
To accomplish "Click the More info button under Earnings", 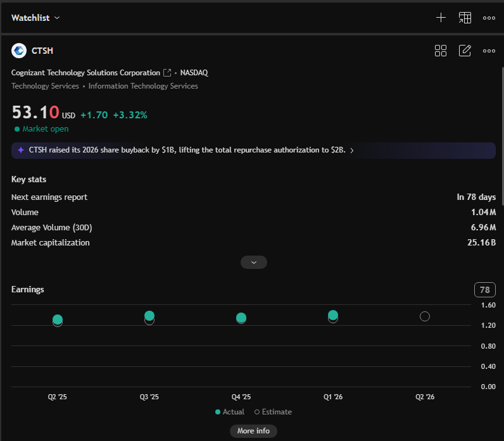I will point(253,431).
